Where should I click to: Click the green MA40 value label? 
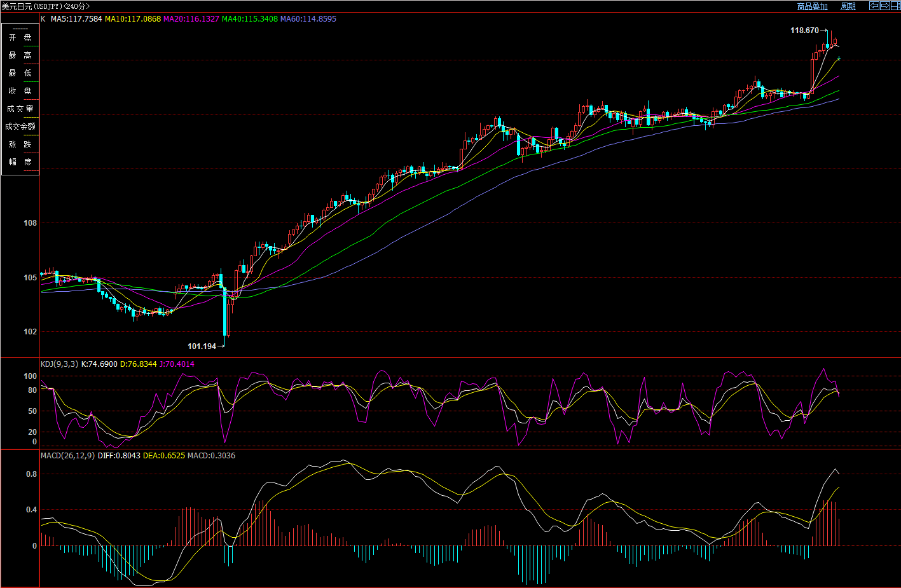point(249,19)
